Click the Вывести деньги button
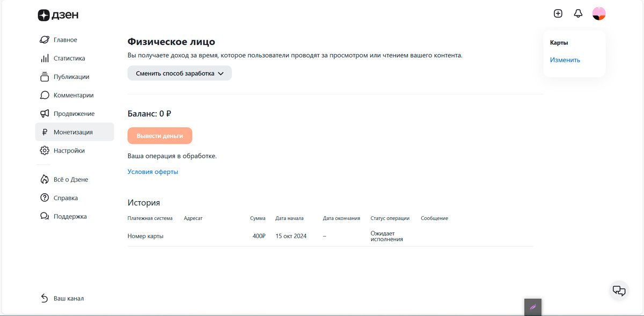 click(159, 135)
